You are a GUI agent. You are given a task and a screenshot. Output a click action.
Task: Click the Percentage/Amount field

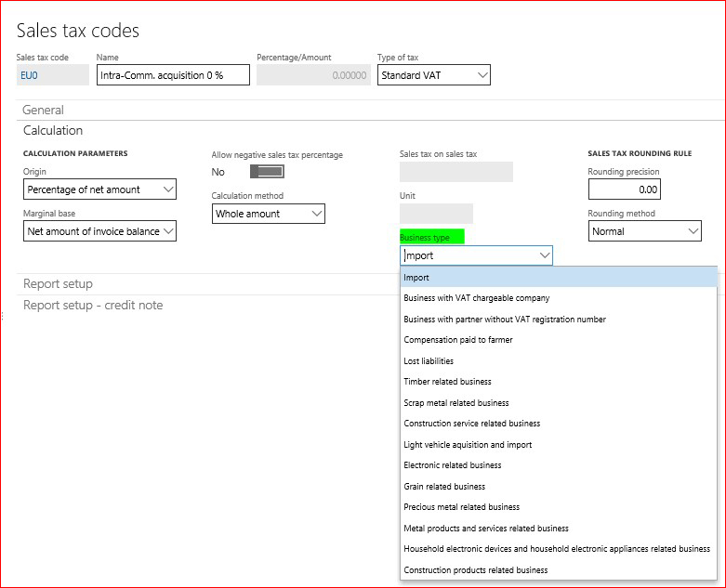[313, 75]
